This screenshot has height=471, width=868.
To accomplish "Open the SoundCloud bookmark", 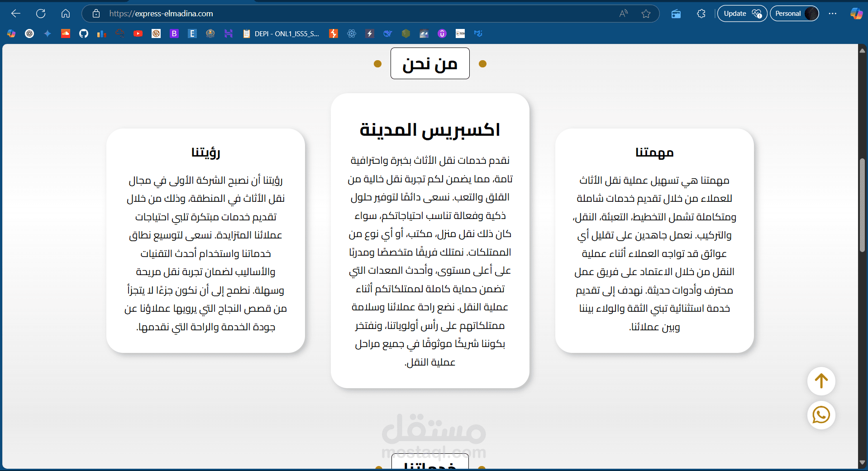I will (66, 33).
